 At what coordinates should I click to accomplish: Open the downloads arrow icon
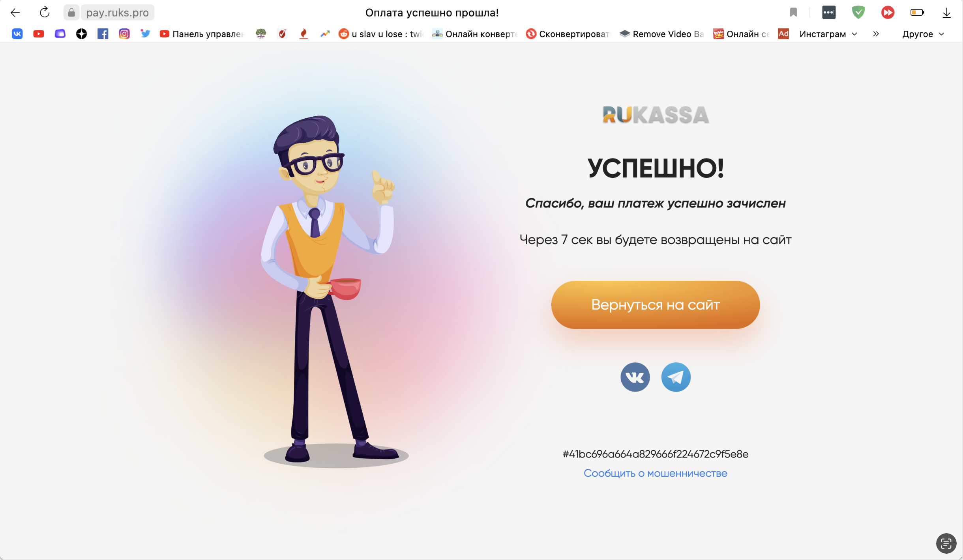click(946, 13)
